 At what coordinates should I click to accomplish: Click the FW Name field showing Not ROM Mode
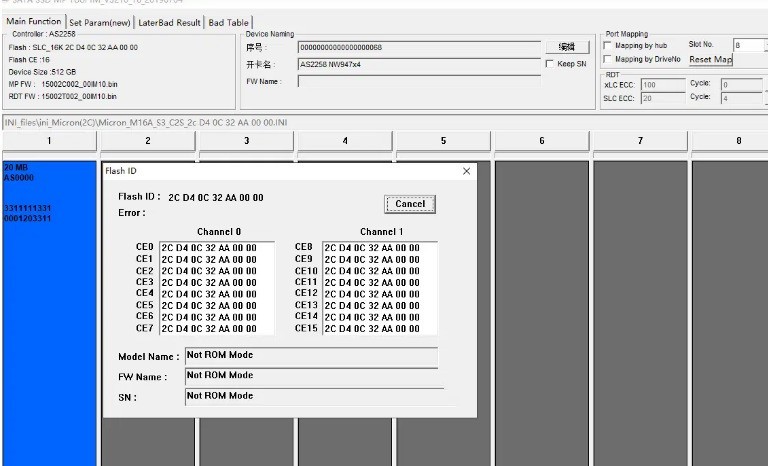[x=312, y=376]
